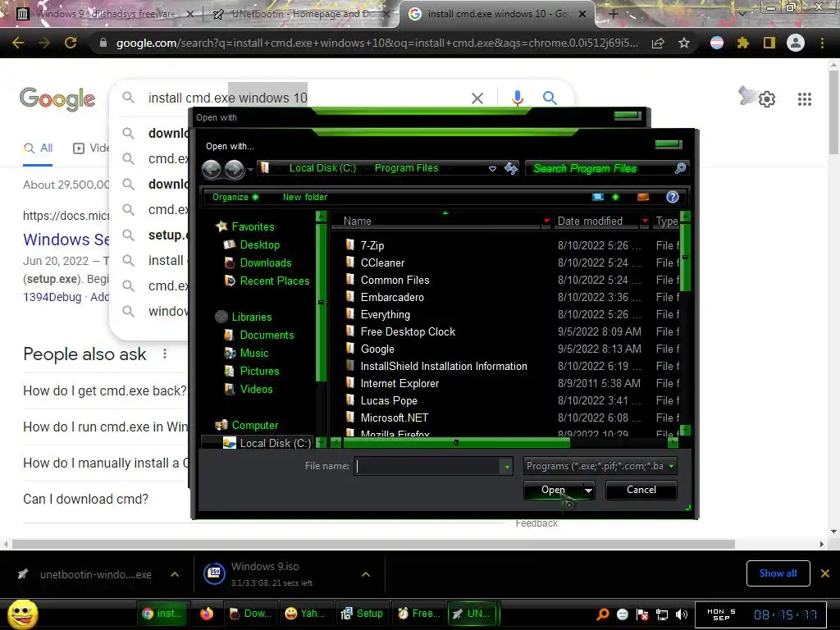The width and height of the screenshot is (840, 630).
Task: Refresh the Program Files location
Action: pos(511,168)
